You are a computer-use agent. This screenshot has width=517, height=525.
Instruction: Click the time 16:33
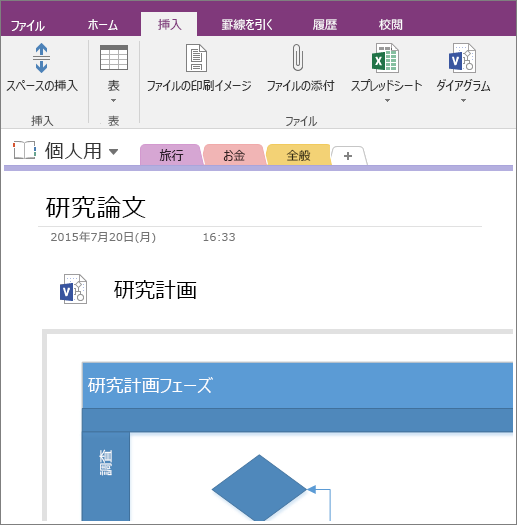(x=219, y=237)
